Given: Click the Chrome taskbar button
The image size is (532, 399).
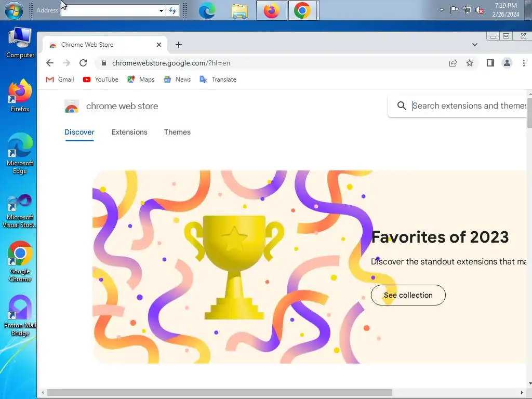Looking at the screenshot, I should [303, 10].
